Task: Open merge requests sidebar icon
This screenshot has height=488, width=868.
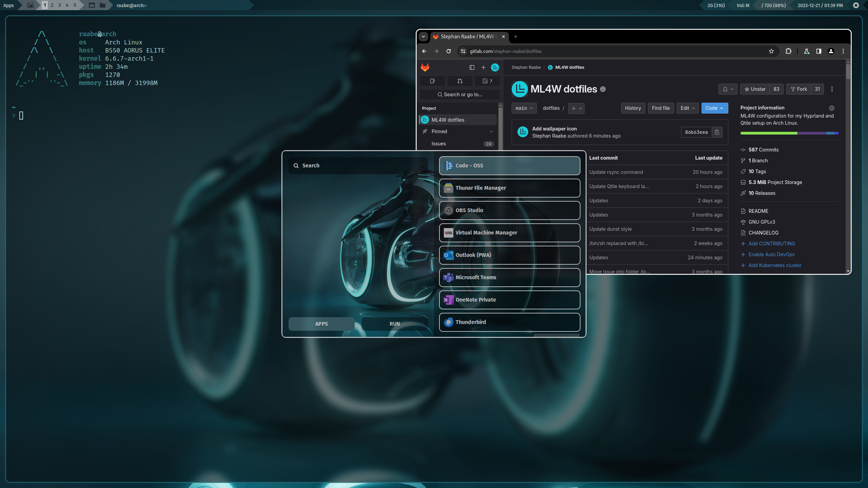Action: [460, 81]
